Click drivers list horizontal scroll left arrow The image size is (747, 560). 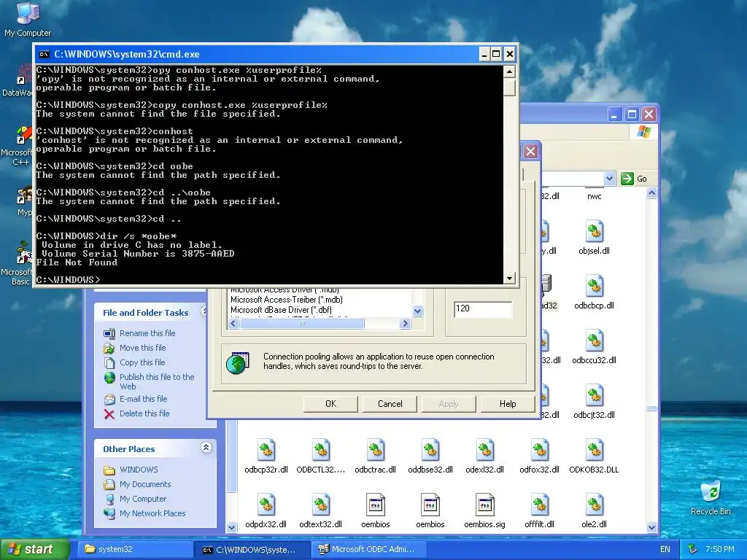tap(234, 323)
